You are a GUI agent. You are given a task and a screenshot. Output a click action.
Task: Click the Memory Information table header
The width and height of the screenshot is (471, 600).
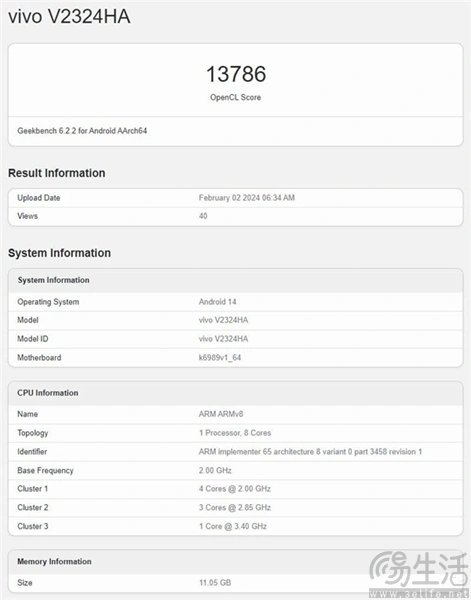[x=54, y=562]
